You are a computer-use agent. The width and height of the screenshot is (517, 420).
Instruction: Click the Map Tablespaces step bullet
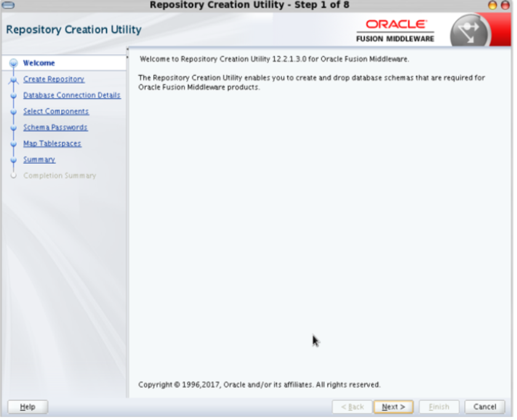(14, 144)
